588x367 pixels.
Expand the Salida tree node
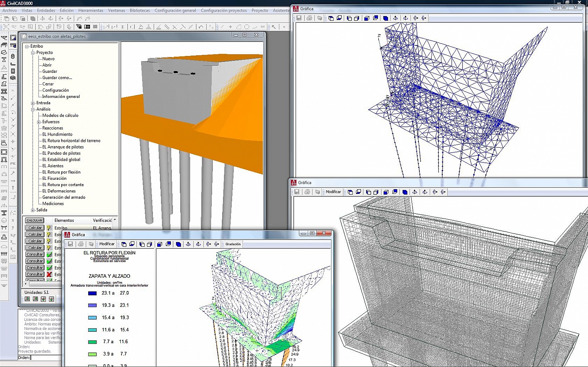point(33,210)
